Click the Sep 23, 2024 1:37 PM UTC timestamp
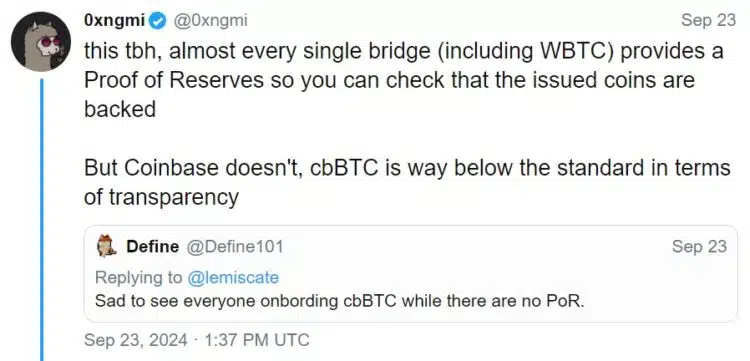The image size is (750, 361). click(x=197, y=340)
